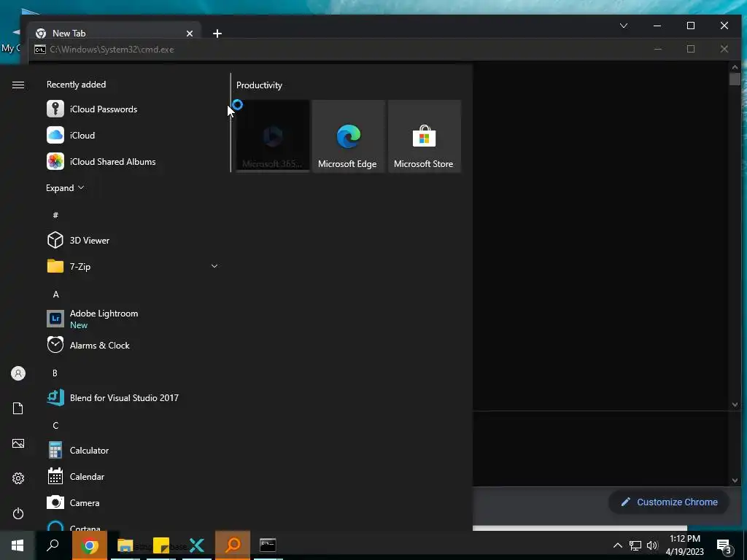Close the New Tab tab
747x560 pixels.
(190, 34)
